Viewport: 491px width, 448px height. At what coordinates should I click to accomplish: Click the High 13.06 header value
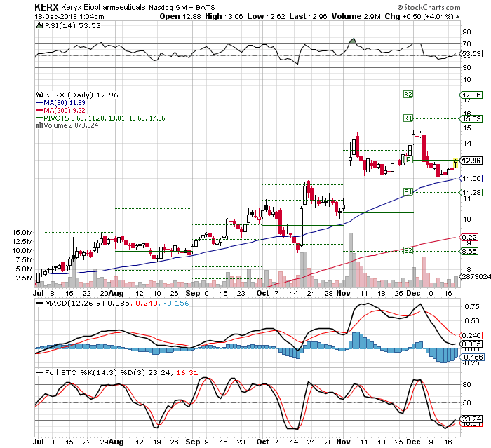coord(224,16)
